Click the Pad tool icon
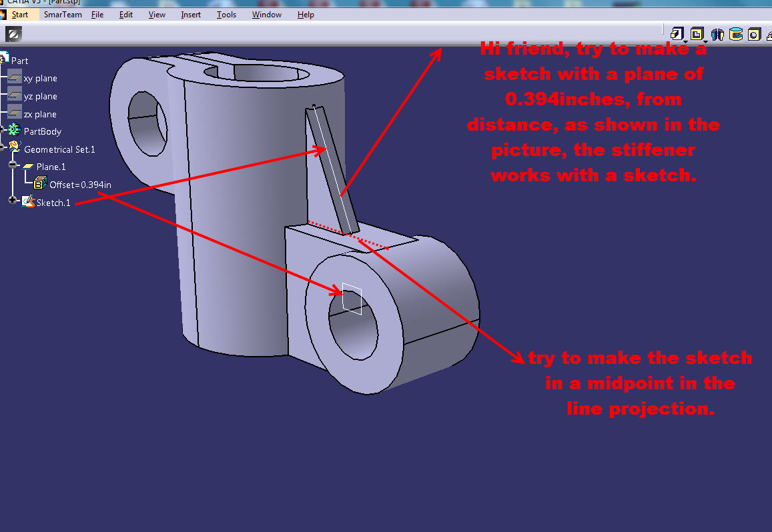 (677, 33)
